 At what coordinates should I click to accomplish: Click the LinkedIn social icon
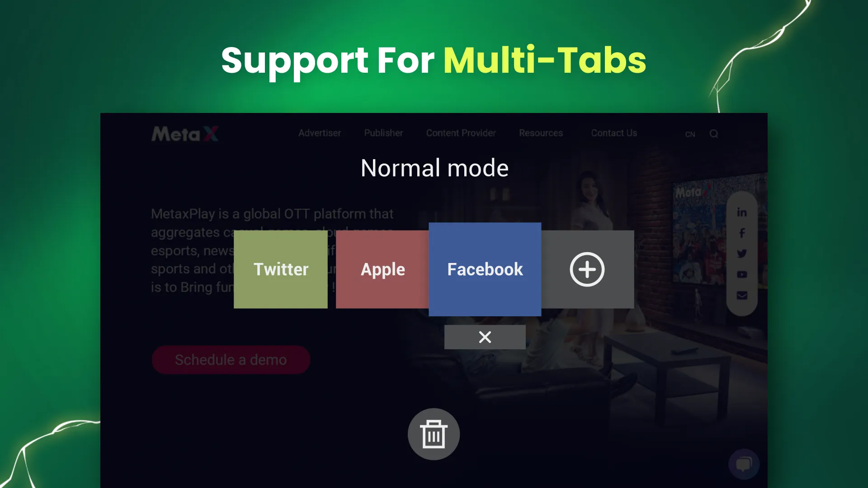pyautogui.click(x=742, y=212)
